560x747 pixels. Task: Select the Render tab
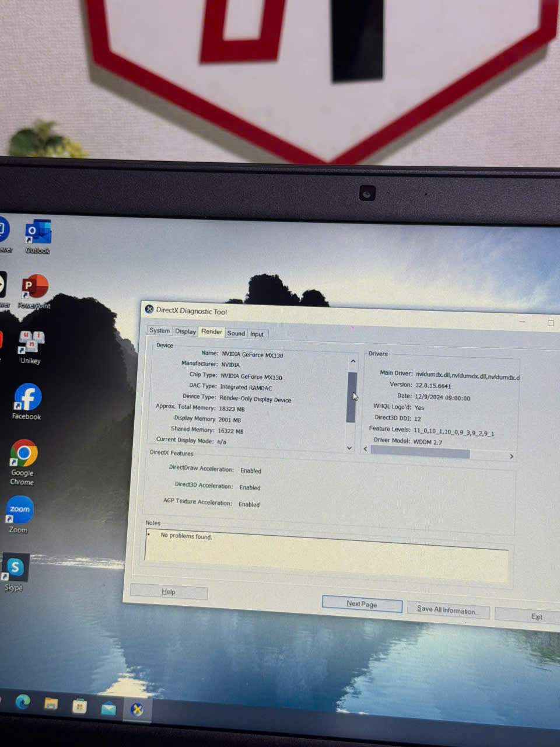click(212, 331)
